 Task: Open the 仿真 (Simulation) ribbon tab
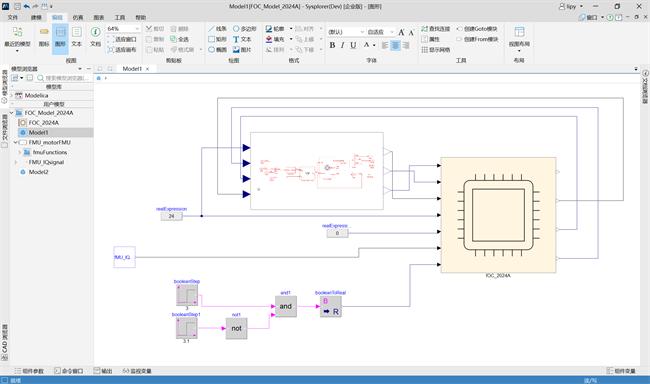coord(78,17)
